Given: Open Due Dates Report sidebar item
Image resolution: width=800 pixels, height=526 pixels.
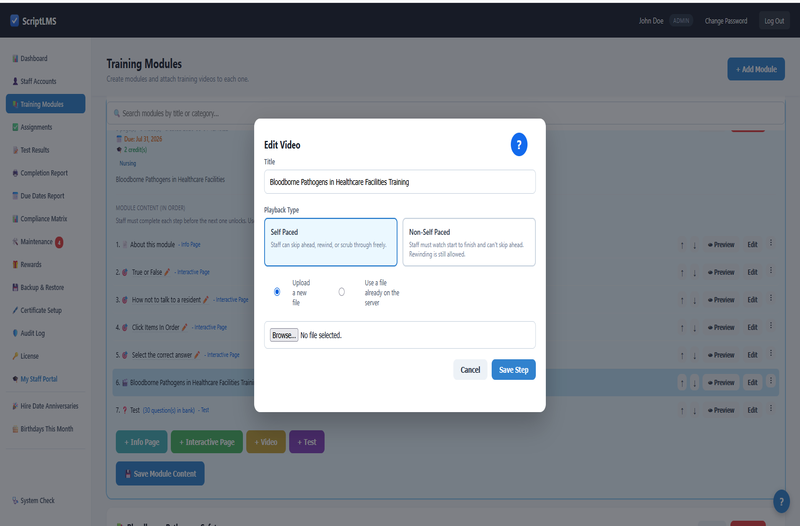Looking at the screenshot, I should pyautogui.click(x=45, y=196).
